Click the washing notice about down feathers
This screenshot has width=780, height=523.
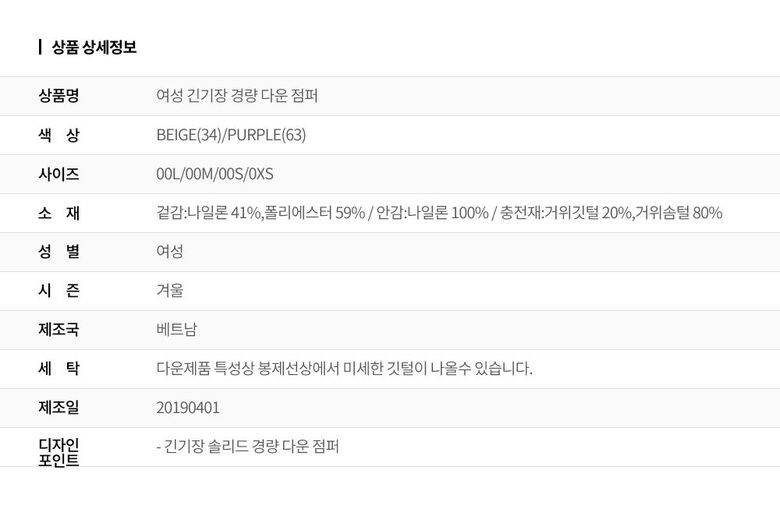[x=344, y=369]
